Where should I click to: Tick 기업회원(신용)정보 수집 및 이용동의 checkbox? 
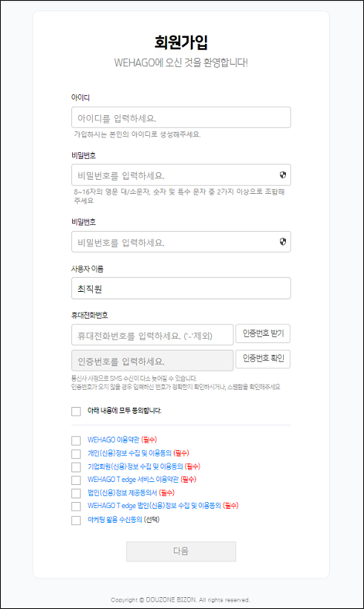(76, 467)
